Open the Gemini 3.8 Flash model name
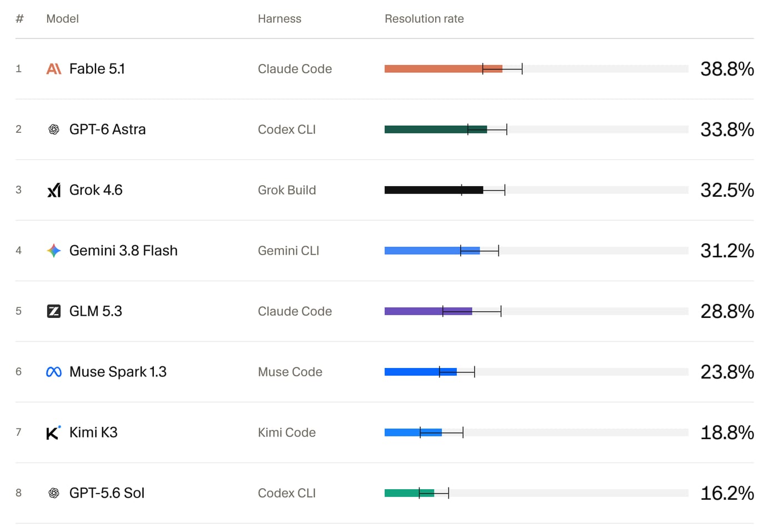This screenshot has height=532, width=778. [x=123, y=251]
